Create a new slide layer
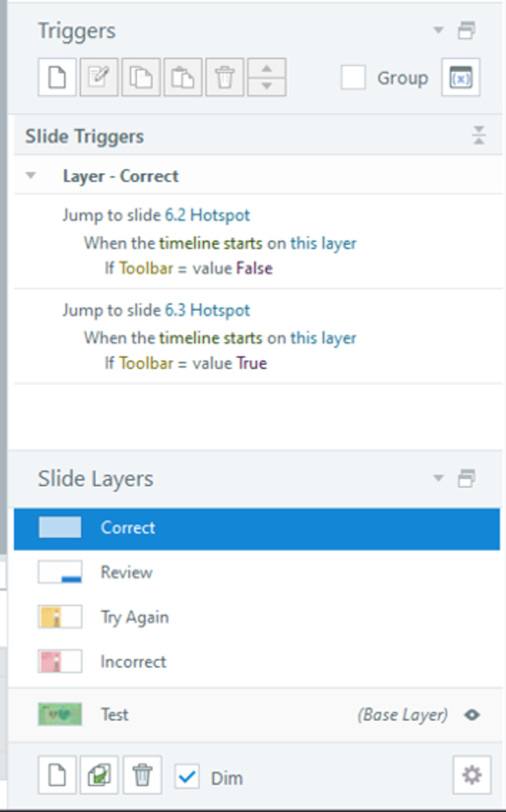Image resolution: width=506 pixels, height=812 pixels. coord(56,775)
